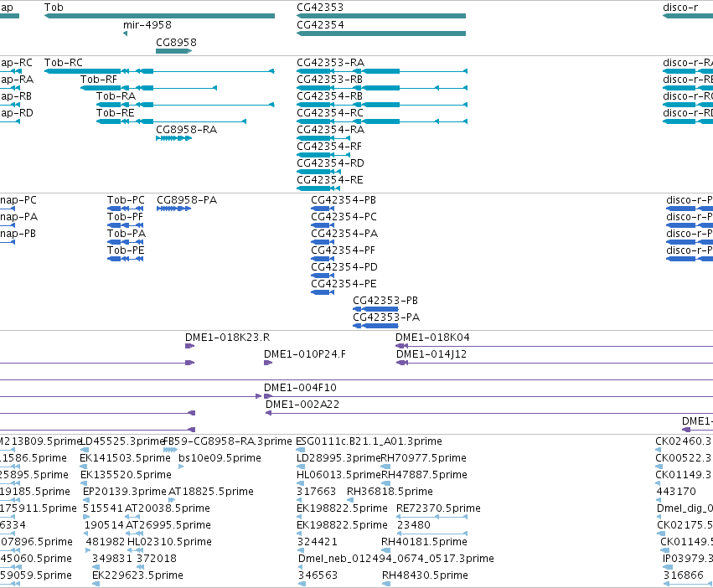
Task: Select the DME1-018K04 clone label
Action: [432, 338]
